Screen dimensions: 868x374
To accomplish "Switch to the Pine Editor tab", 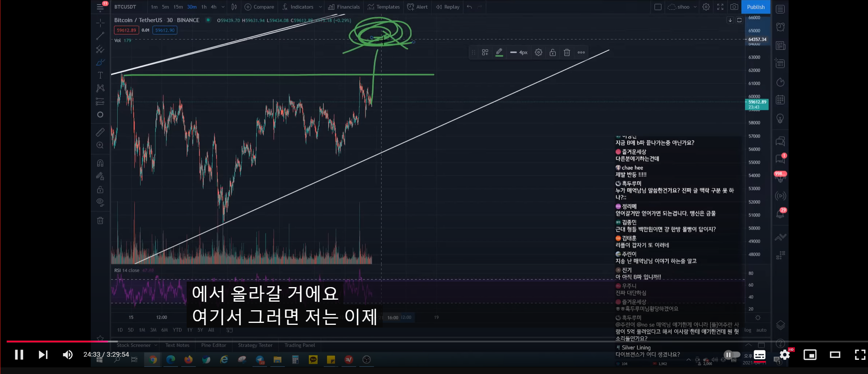I will click(213, 345).
